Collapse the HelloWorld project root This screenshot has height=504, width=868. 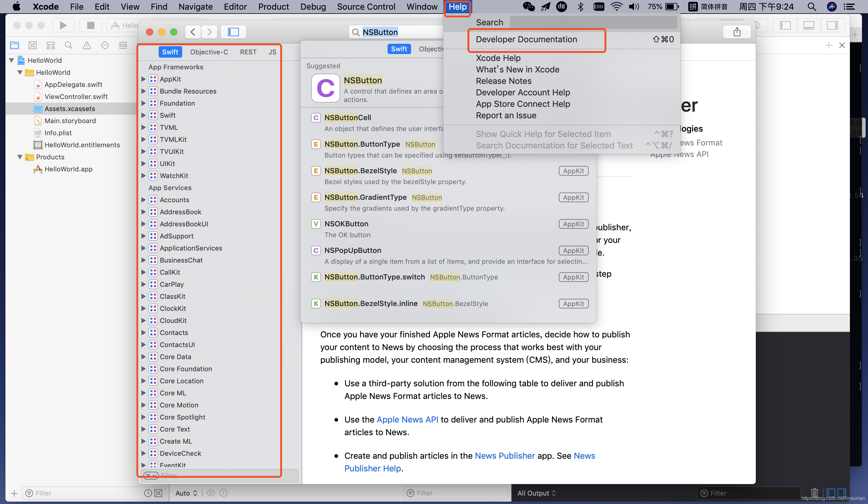click(x=11, y=60)
